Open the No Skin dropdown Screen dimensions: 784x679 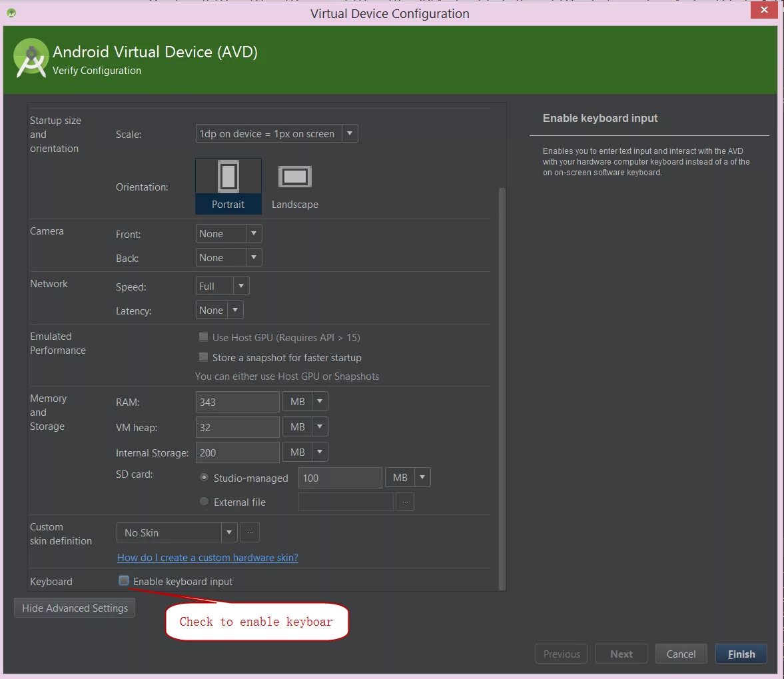pos(177,532)
